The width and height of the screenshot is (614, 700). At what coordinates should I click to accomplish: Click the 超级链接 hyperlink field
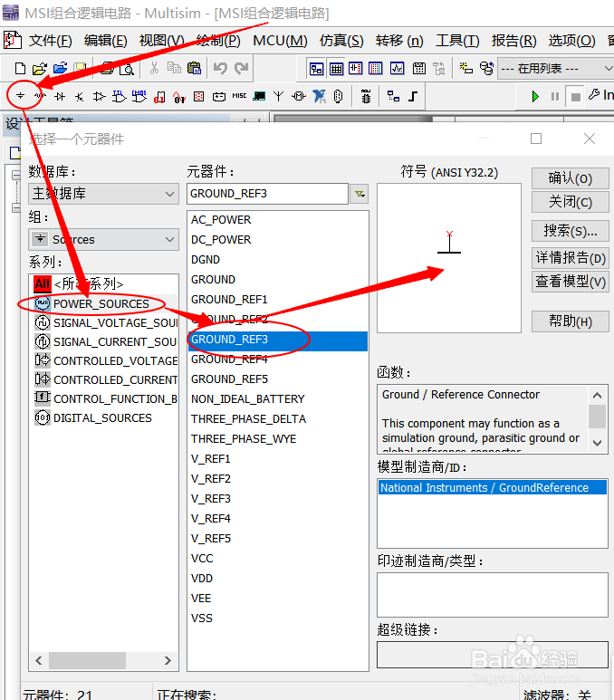493,655
